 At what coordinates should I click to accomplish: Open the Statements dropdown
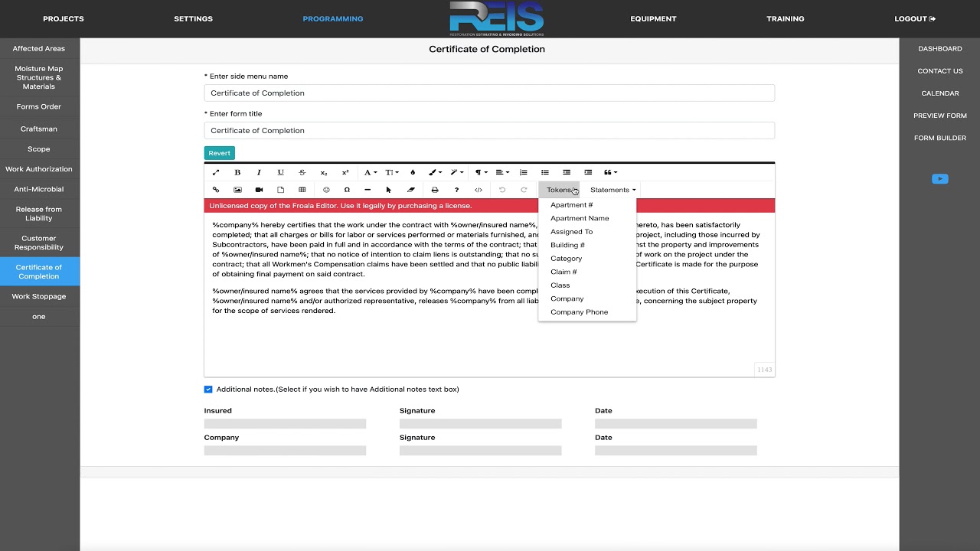[612, 190]
